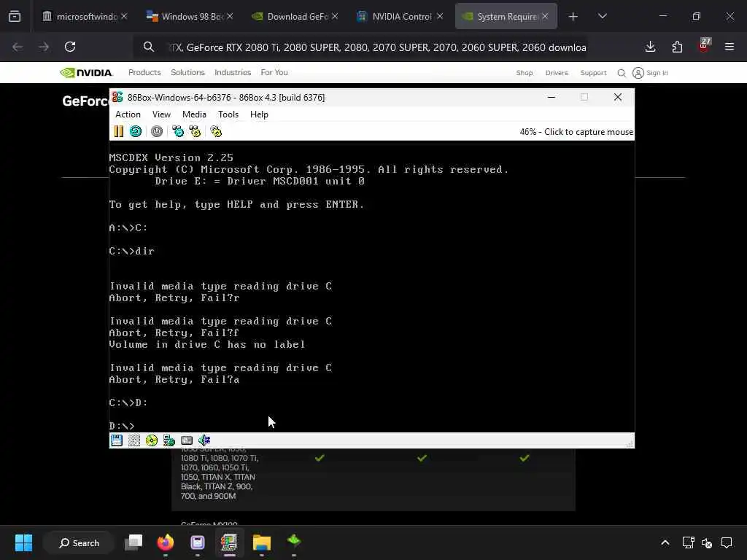Click the taskbar Search box
747x560 pixels.
[79, 542]
